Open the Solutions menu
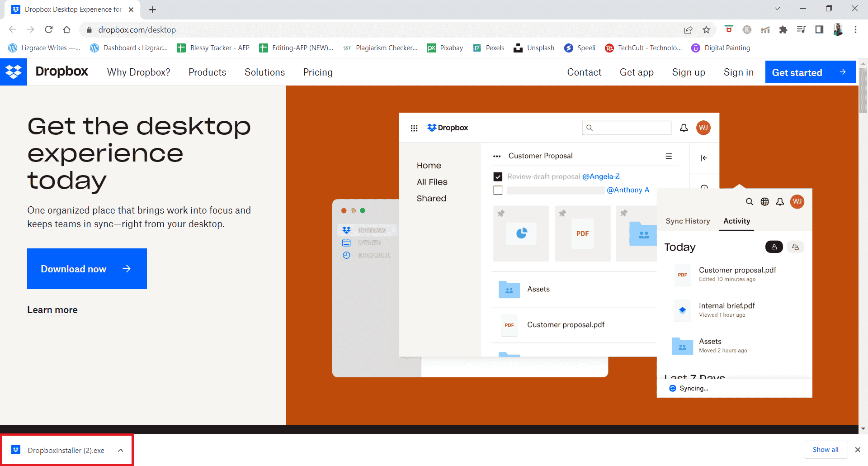The width and height of the screenshot is (868, 466). [x=264, y=72]
